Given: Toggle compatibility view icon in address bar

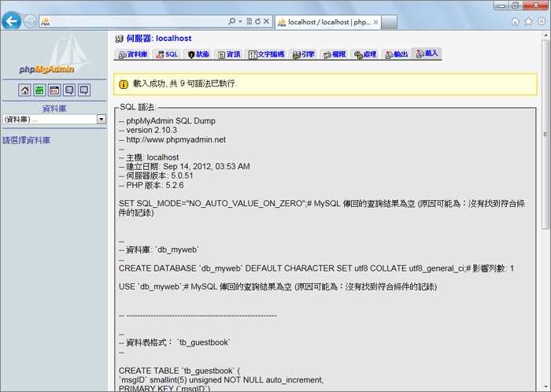Looking at the screenshot, I should (x=250, y=21).
